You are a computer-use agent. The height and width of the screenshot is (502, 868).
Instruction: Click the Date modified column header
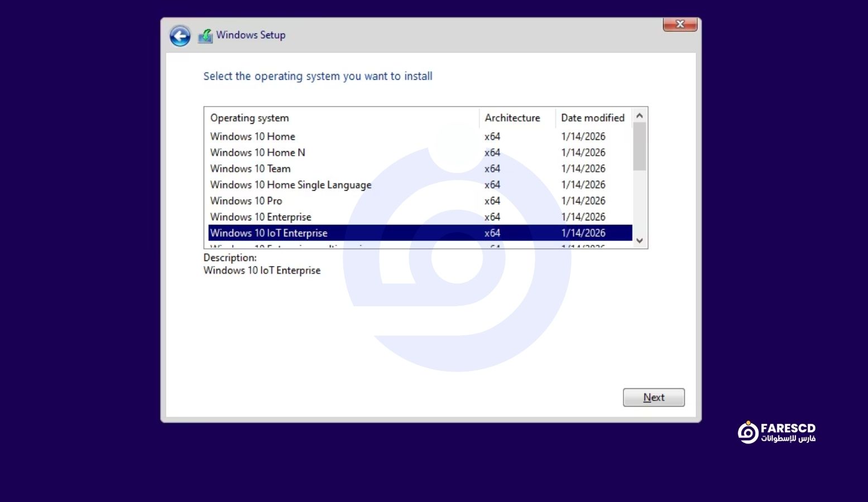pos(592,118)
